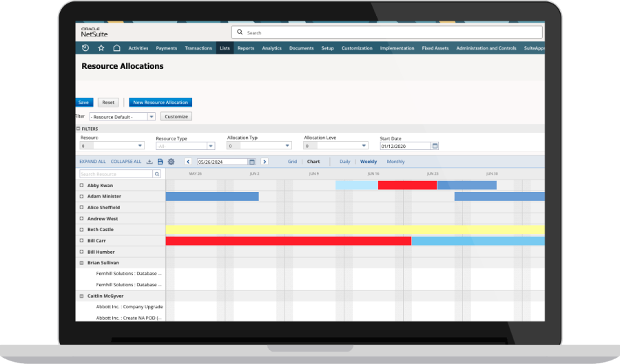Open chart settings gear icon
The image size is (620, 364).
(x=171, y=162)
